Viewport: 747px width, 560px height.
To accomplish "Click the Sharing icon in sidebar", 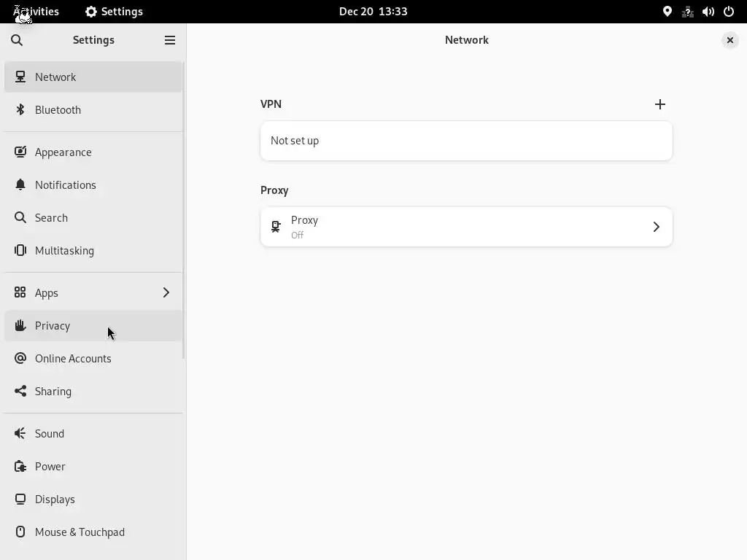I will tap(20, 391).
